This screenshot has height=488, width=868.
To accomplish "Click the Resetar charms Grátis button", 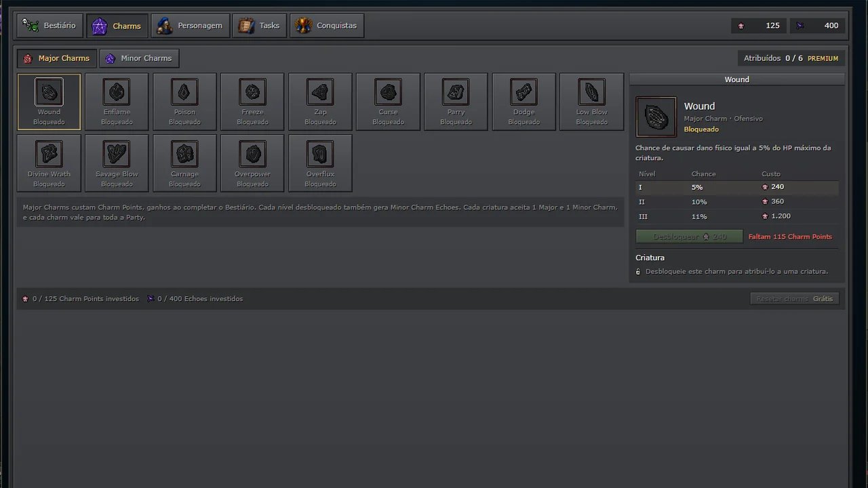I will point(795,299).
